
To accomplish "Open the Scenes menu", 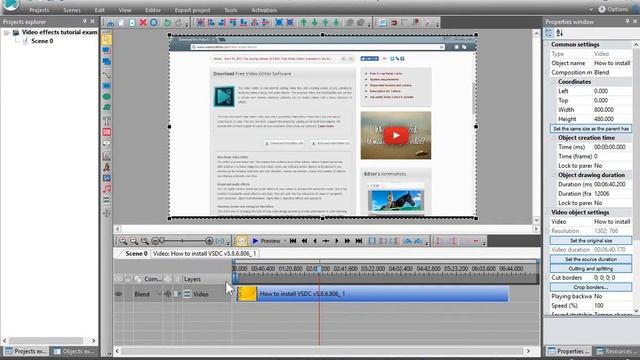I will tap(72, 10).
